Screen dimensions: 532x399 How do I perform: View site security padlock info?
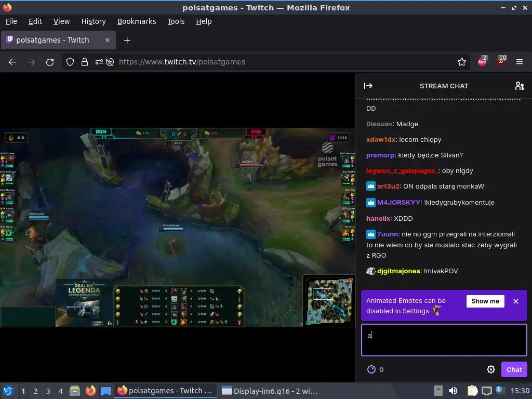[x=85, y=62]
